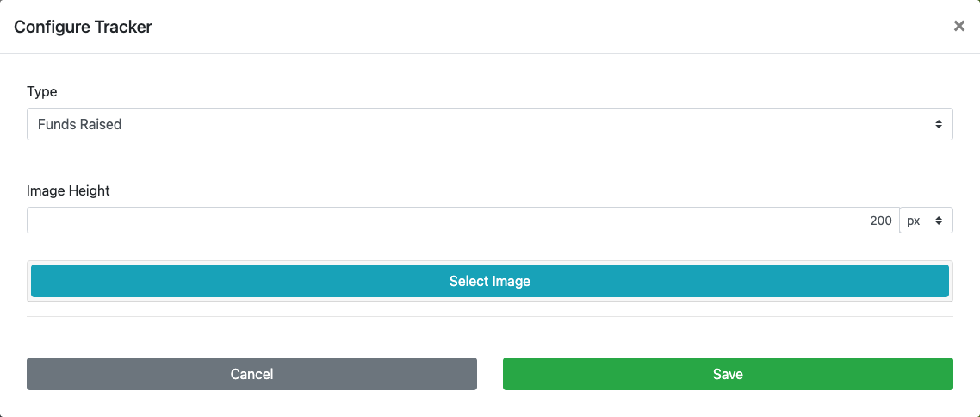Image resolution: width=980 pixels, height=417 pixels.
Task: Click the X icon in the dialog header
Action: [958, 27]
